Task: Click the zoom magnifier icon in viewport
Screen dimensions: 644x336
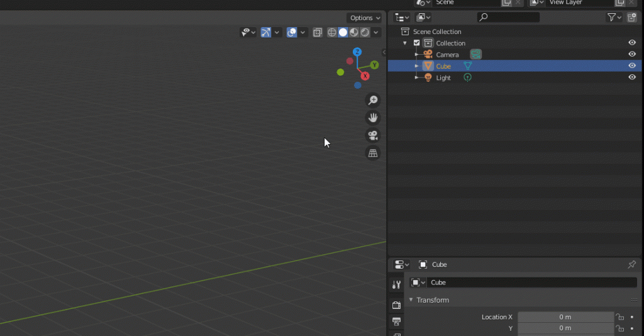Action: (x=373, y=100)
